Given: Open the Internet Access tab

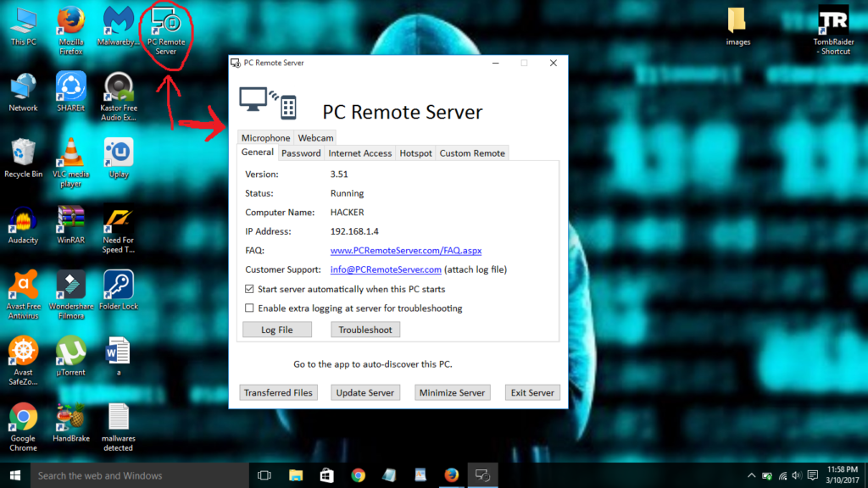Looking at the screenshot, I should click(359, 153).
